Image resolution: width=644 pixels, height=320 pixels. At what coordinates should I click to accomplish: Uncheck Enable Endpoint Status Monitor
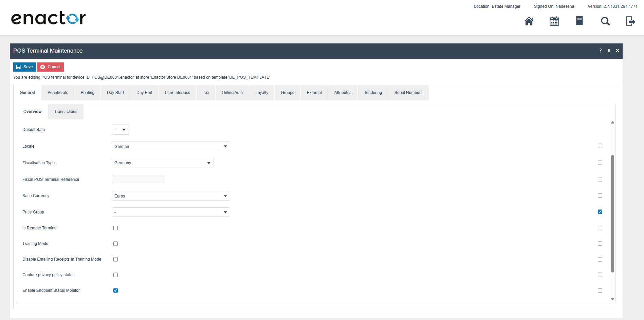[x=116, y=290]
